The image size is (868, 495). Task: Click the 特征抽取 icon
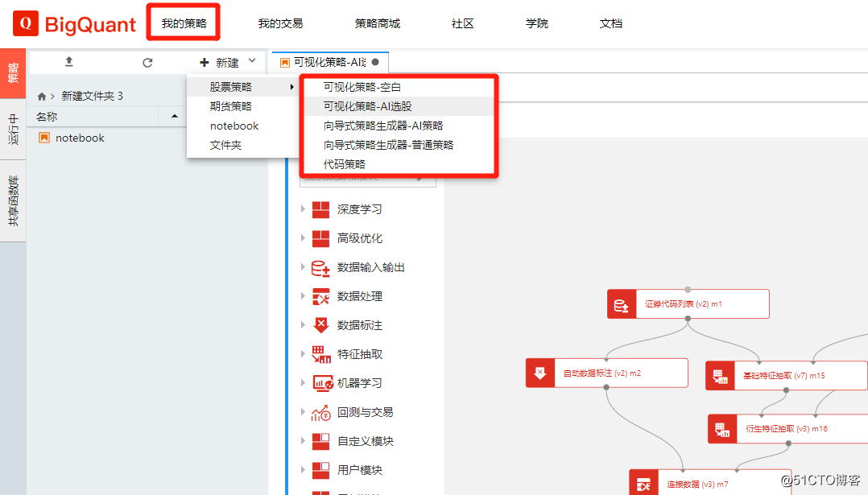(320, 354)
